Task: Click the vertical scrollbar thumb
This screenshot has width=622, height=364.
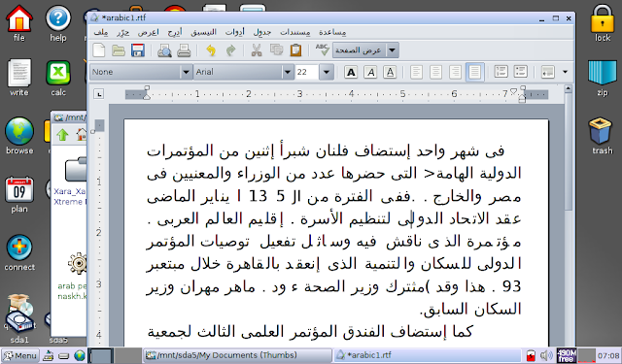Action: (569, 151)
